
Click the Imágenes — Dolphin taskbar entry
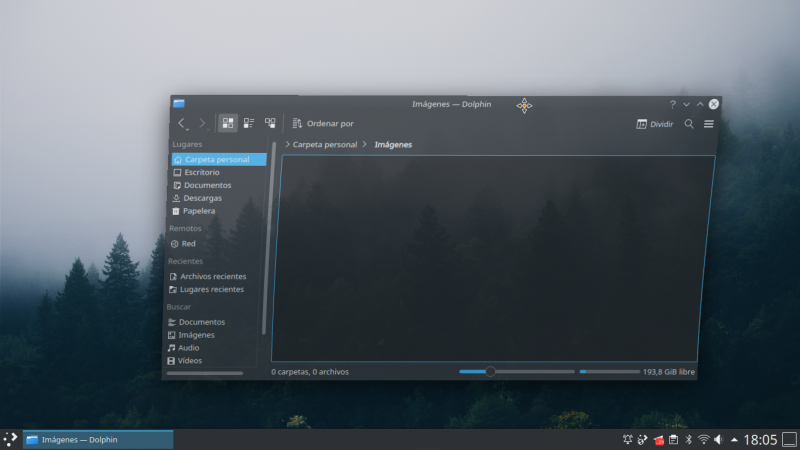[x=98, y=439]
